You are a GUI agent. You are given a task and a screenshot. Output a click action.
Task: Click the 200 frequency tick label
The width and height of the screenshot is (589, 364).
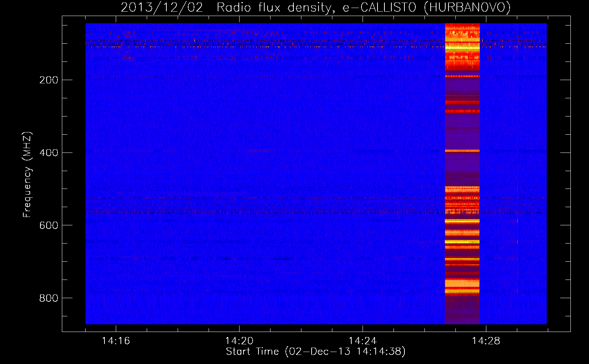49,80
